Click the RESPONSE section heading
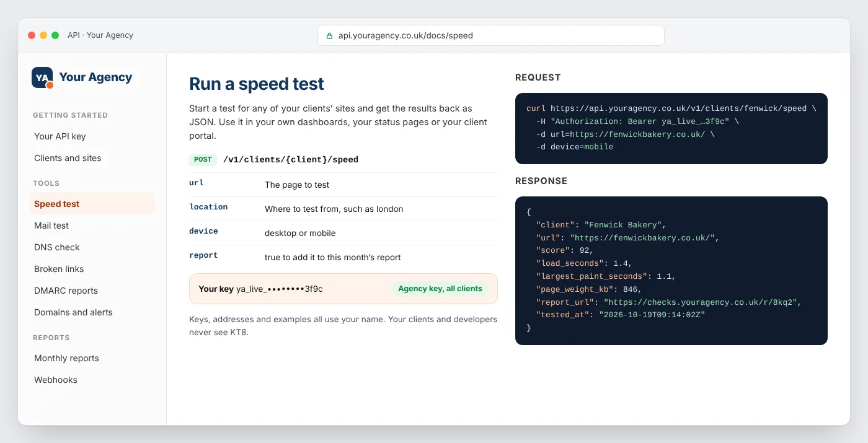The height and width of the screenshot is (443, 868). tap(541, 181)
